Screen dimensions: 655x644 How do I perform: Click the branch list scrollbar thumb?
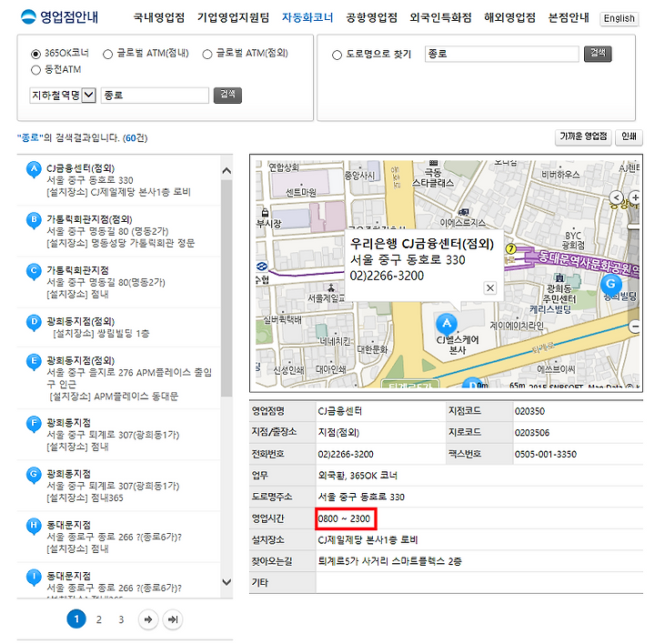click(x=227, y=288)
